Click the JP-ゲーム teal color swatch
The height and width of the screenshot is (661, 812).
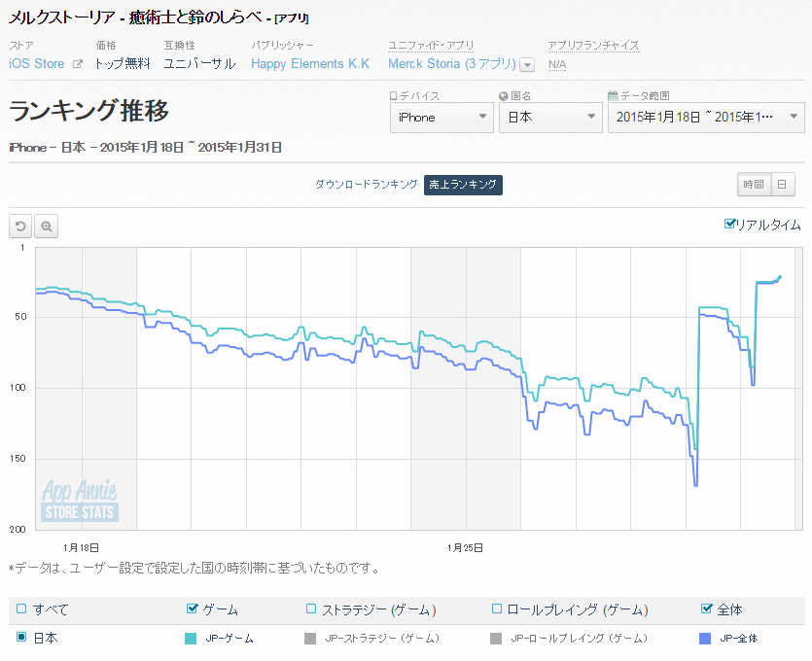191,639
